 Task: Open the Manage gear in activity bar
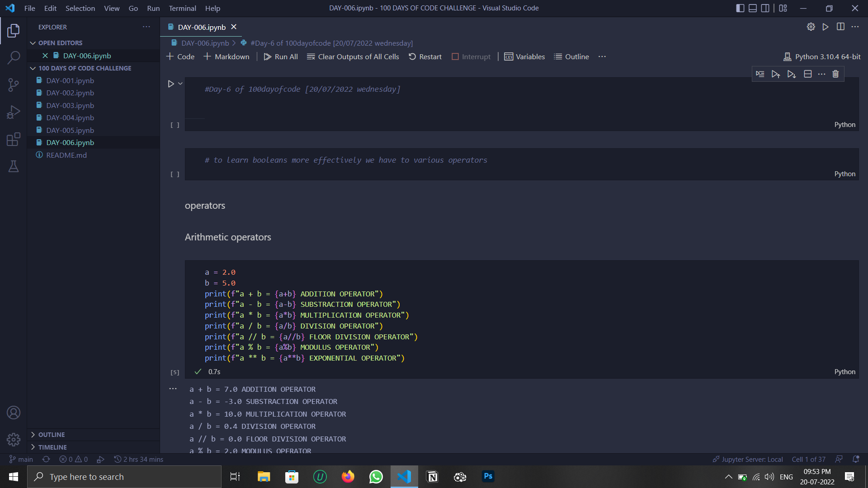tap(14, 439)
